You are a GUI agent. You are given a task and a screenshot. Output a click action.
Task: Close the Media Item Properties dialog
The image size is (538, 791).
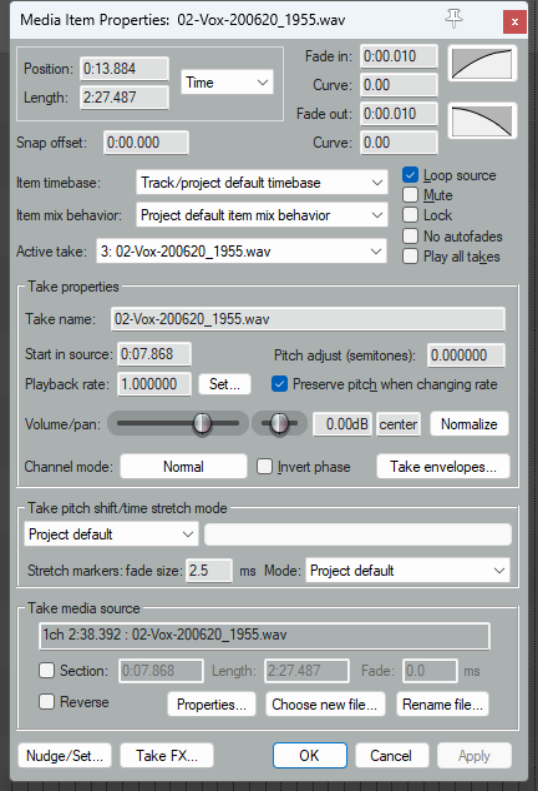point(515,22)
